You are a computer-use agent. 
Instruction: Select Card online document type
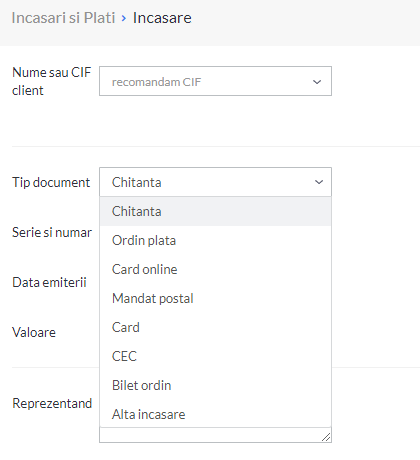coord(215,269)
